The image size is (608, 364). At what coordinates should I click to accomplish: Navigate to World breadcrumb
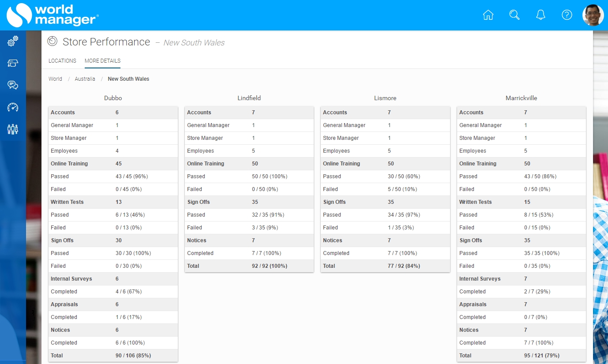55,79
